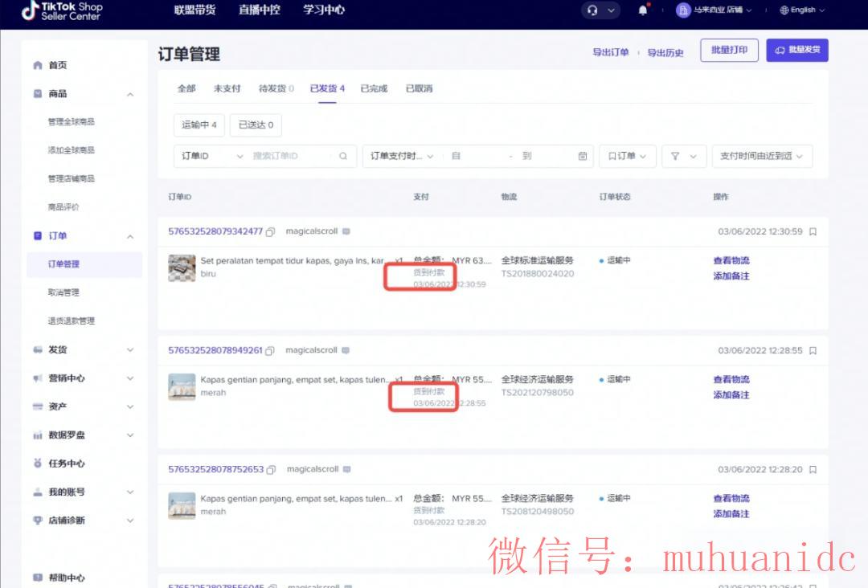Image resolution: width=868 pixels, height=588 pixels.
Task: Open the 支付时间由近到远 sort dropdown
Action: click(762, 156)
